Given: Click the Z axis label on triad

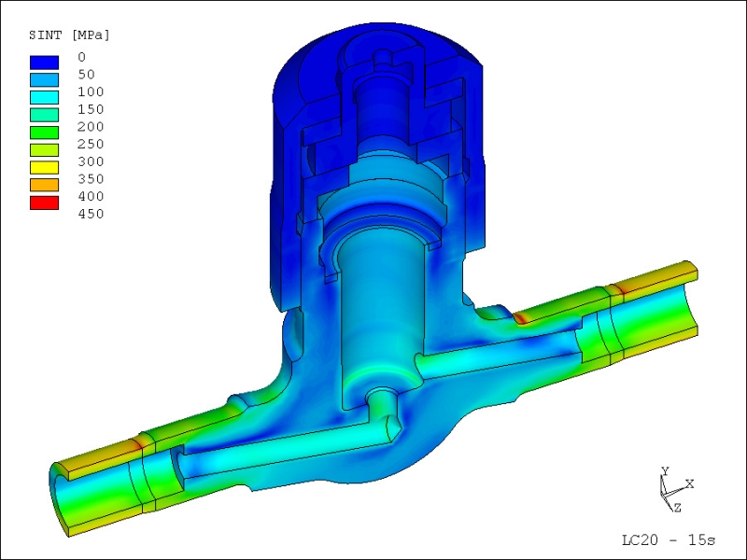Looking at the screenshot, I should [678, 508].
